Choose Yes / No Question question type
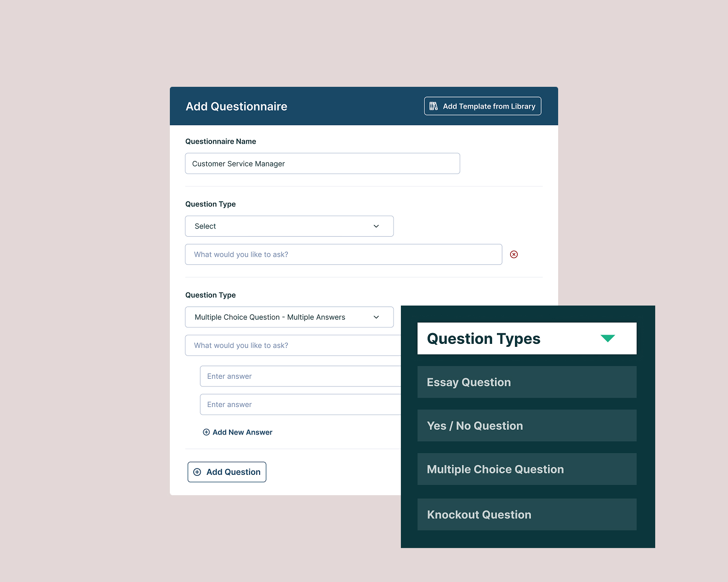This screenshot has height=582, width=728. (527, 425)
